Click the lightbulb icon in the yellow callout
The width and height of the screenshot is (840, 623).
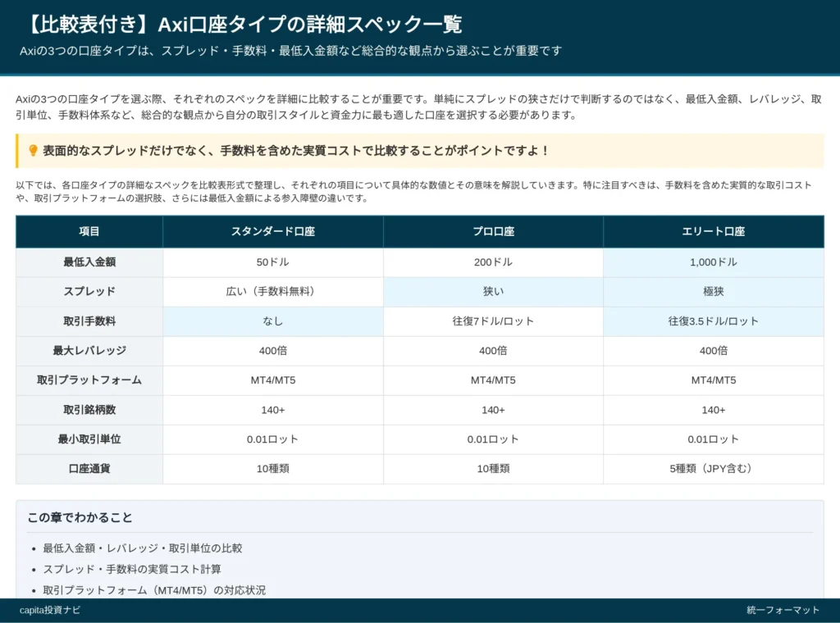33,150
